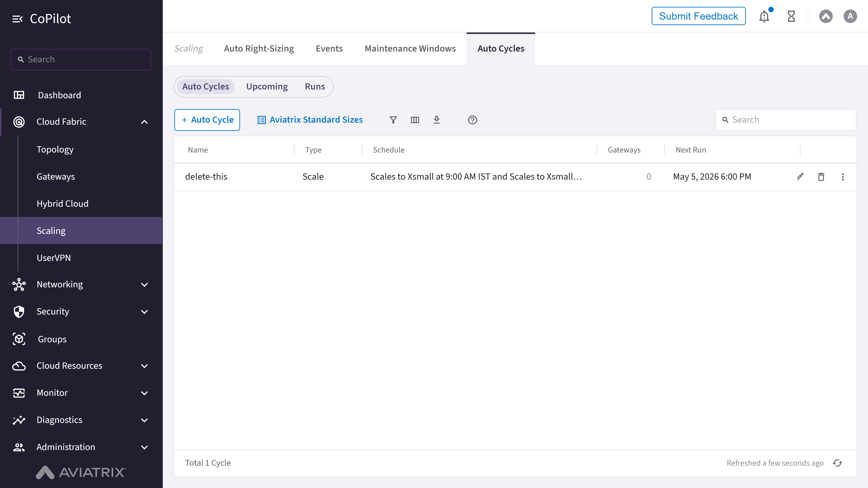Click the Monitor icon in sidebar
The image size is (868, 488).
[x=19, y=393]
